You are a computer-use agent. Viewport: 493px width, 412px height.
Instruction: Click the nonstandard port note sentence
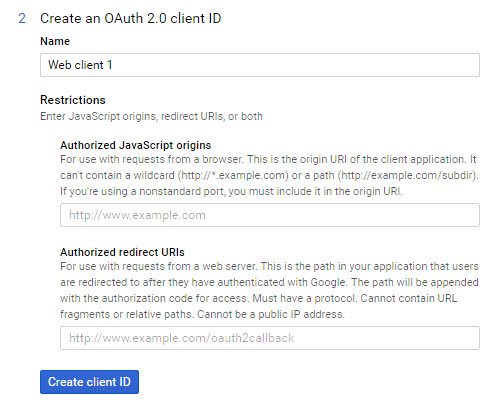pyautogui.click(x=231, y=191)
